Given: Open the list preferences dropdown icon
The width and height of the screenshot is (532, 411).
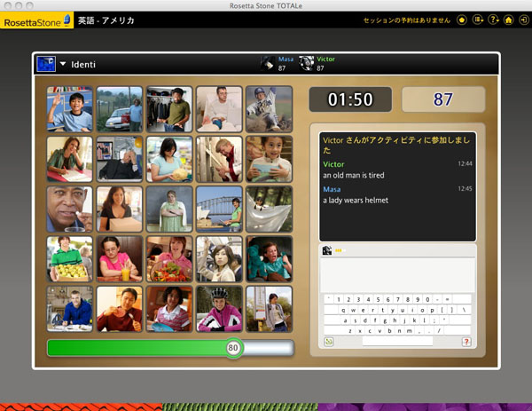Looking at the screenshot, I should 478,20.
